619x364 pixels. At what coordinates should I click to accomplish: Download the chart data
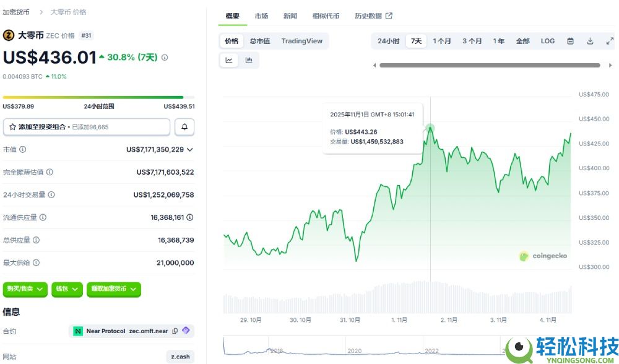coord(590,41)
